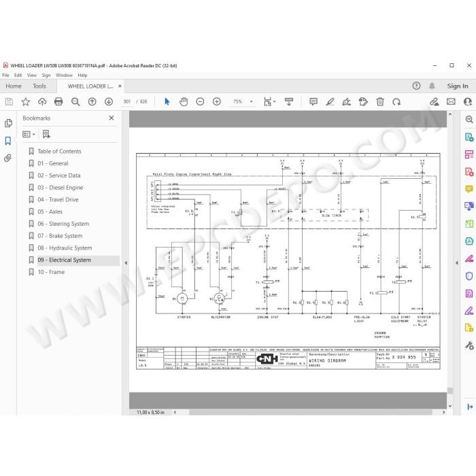The image size is (476, 476).
Task: Jump to 01 - General bookmark
Action: pos(53,163)
